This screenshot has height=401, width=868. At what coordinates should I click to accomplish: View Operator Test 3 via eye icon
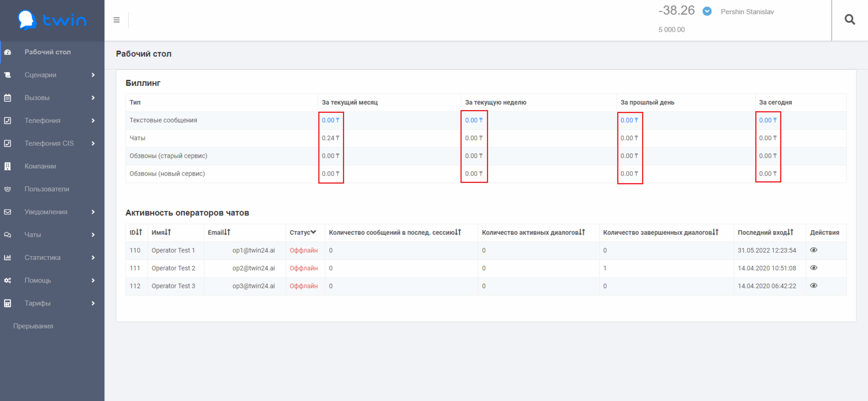pyautogui.click(x=813, y=286)
